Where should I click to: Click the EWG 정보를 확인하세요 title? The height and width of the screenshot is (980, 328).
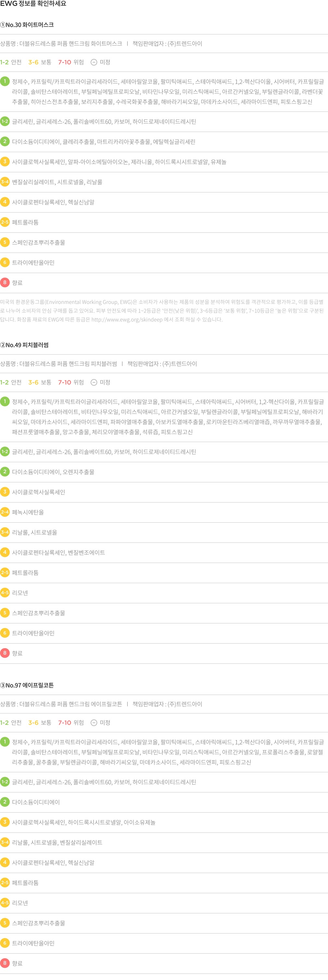pos(33,4)
